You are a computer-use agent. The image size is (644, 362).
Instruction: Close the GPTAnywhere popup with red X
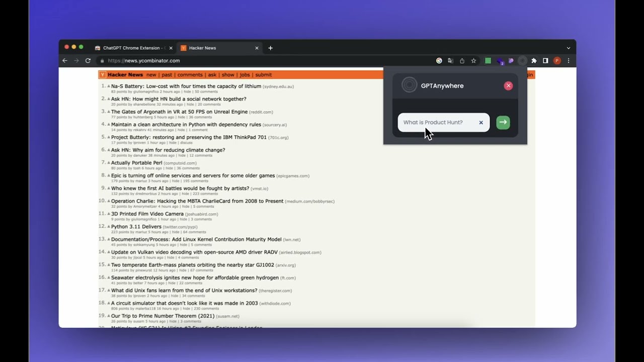point(508,85)
